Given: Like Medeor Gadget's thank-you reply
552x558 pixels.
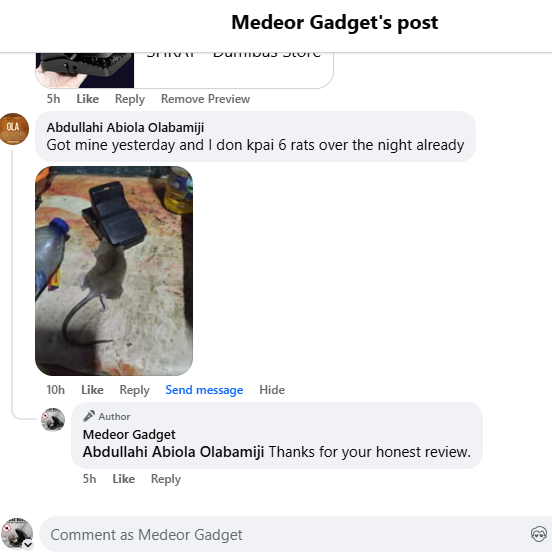Looking at the screenshot, I should pyautogui.click(x=123, y=479).
